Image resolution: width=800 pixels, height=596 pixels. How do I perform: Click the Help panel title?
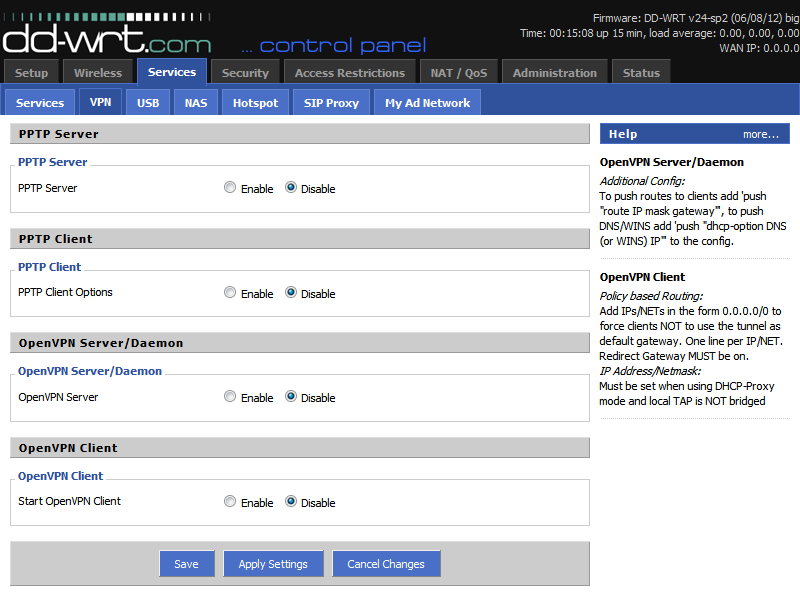click(x=623, y=134)
